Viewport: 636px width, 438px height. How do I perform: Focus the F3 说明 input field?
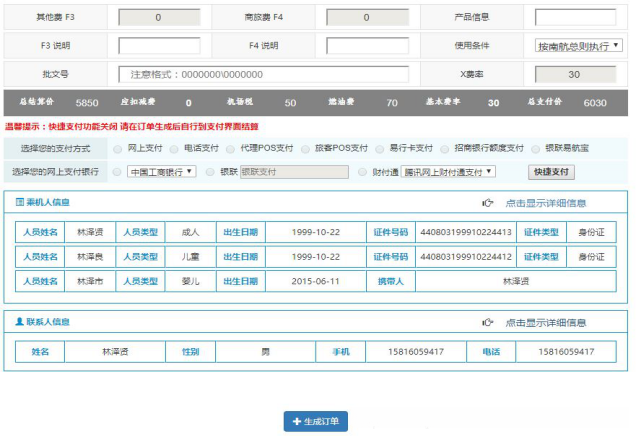[x=159, y=46]
